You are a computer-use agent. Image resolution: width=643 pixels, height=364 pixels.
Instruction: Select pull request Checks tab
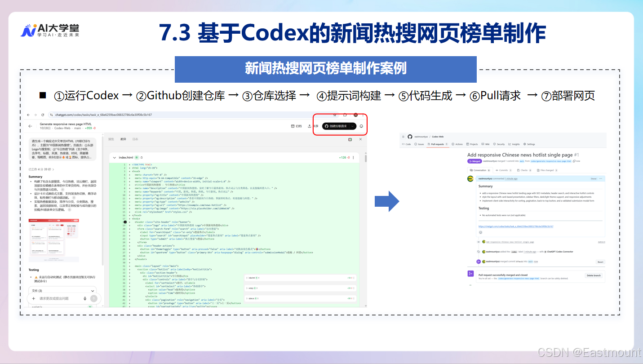pos(524,170)
